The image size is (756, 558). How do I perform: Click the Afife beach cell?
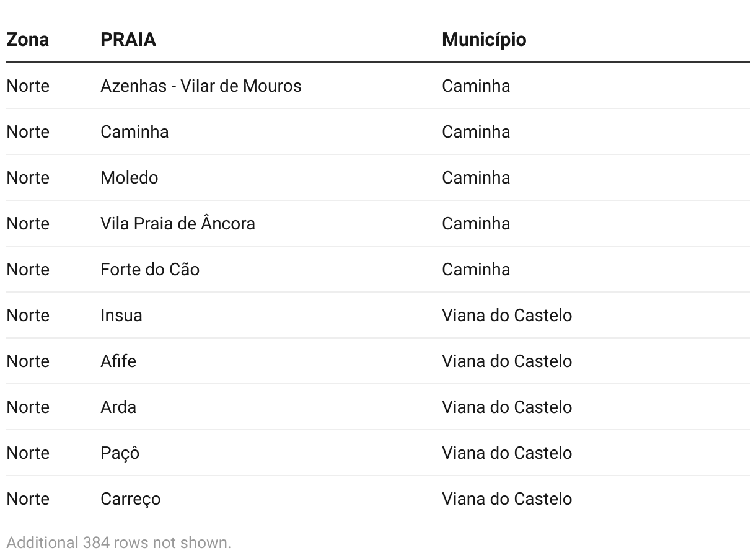[x=118, y=361]
